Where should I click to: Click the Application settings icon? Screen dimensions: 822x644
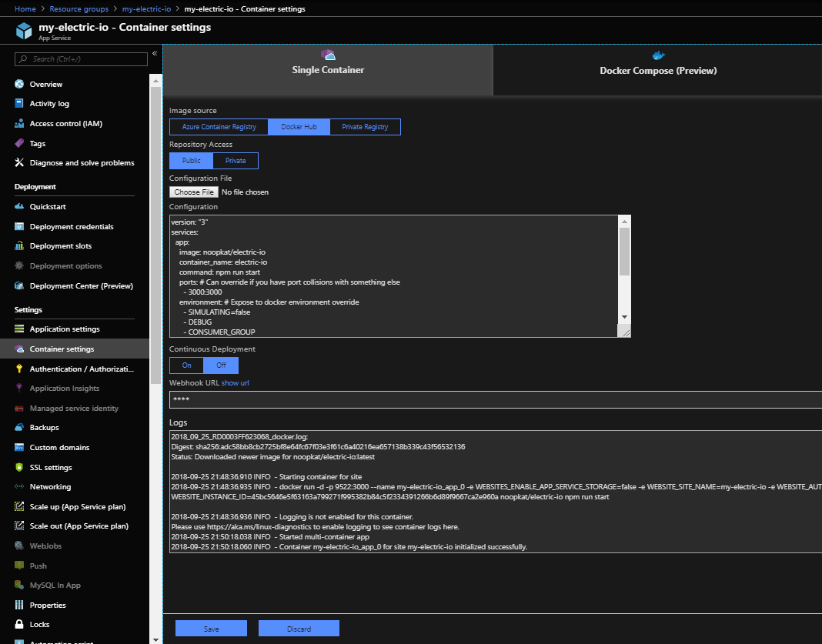19,329
